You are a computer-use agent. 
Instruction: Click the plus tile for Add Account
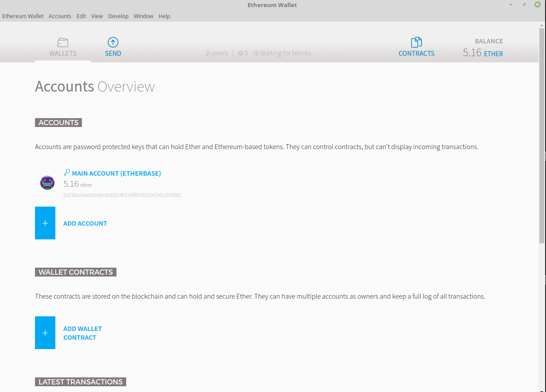(x=45, y=223)
